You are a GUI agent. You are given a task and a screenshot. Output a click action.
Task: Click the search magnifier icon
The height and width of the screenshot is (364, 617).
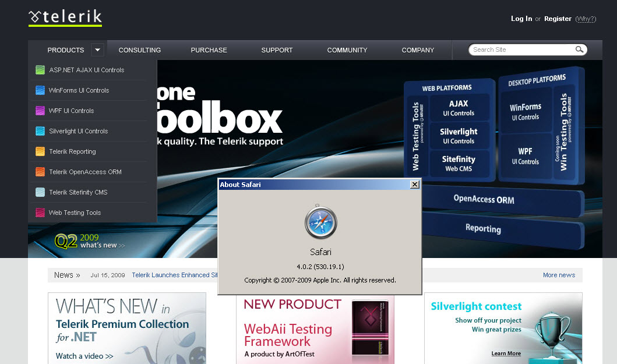coord(579,50)
